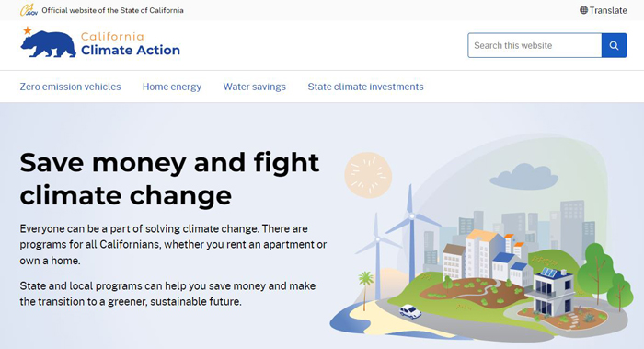Open the Home energy navigation link
The image size is (644, 349).
[172, 87]
